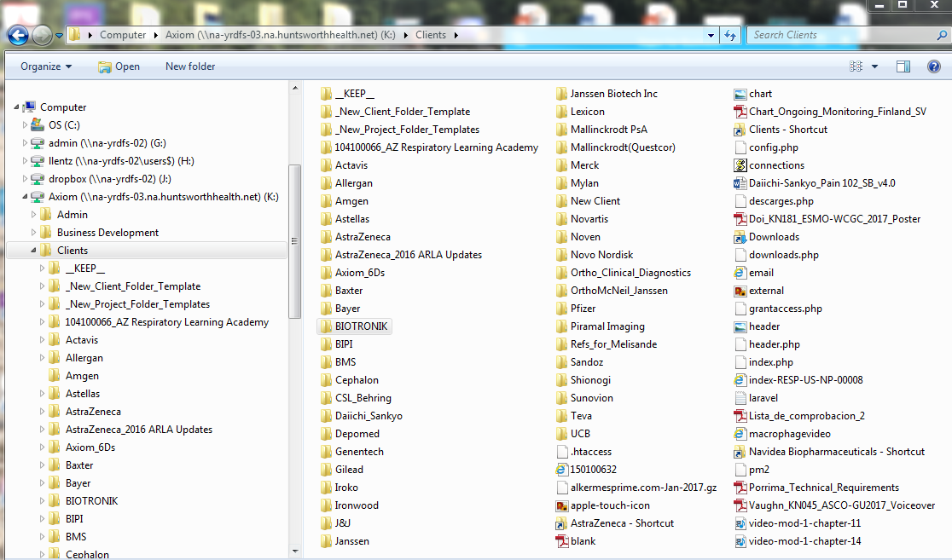Expand admin (G:) network drive

[25, 143]
